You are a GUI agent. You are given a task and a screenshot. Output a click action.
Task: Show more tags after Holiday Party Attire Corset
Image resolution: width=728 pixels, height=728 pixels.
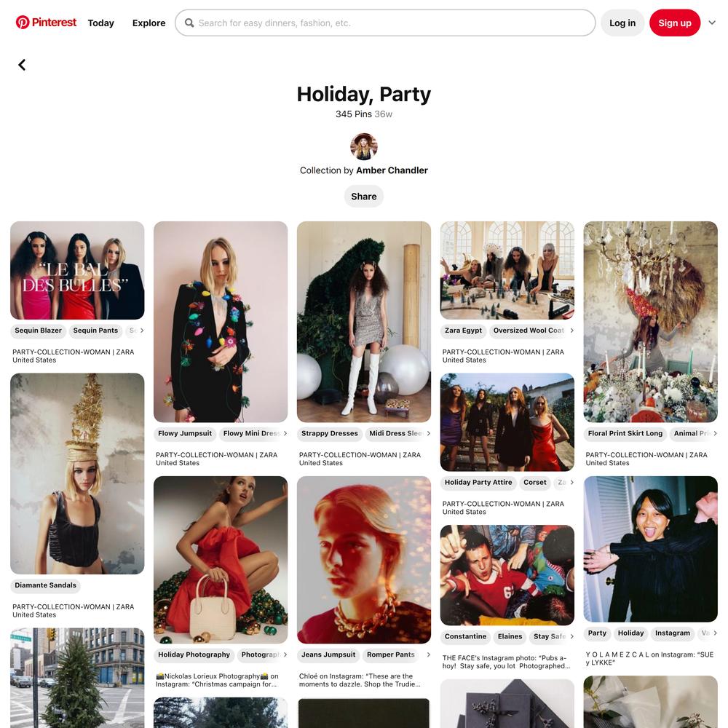tap(572, 483)
